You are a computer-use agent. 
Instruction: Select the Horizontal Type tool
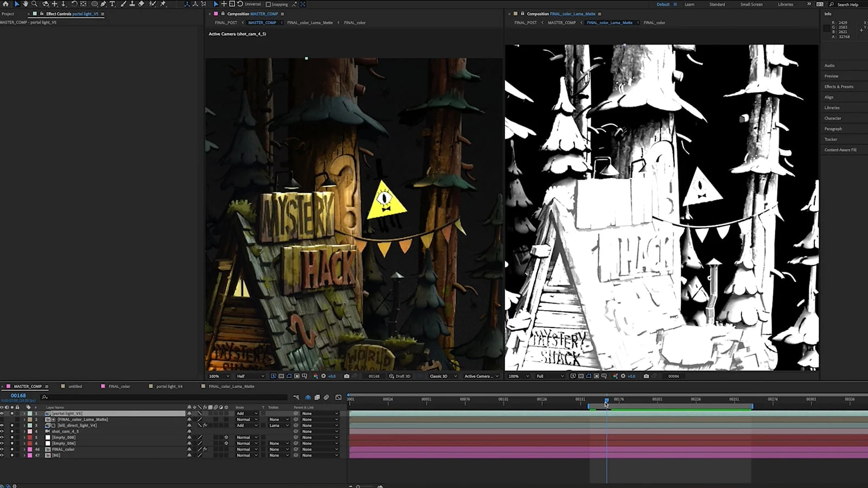point(112,4)
